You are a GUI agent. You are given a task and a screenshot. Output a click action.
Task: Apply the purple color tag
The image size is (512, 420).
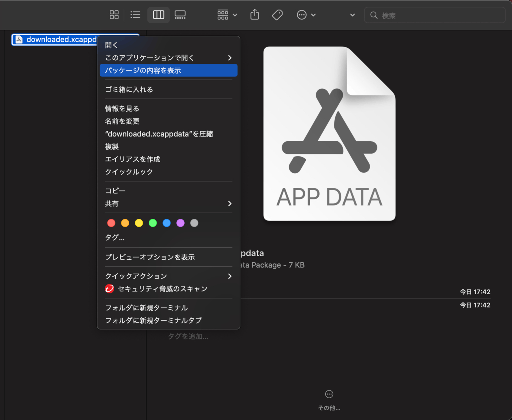pyautogui.click(x=180, y=223)
